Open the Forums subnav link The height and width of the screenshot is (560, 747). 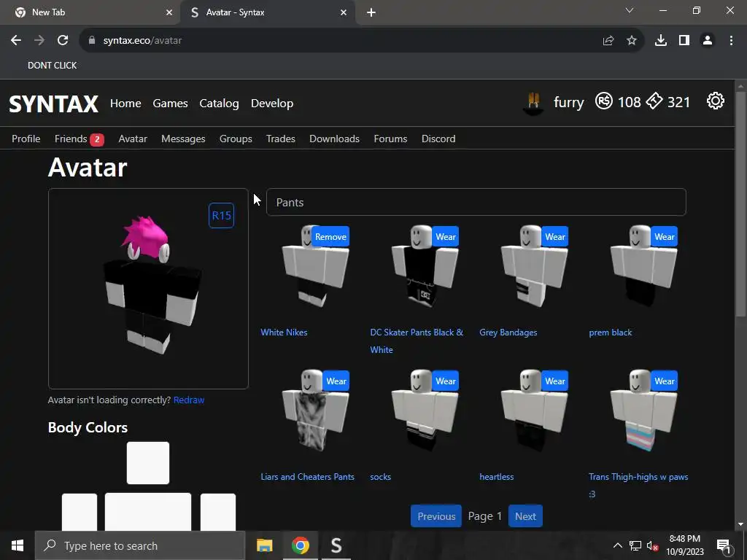[390, 139]
